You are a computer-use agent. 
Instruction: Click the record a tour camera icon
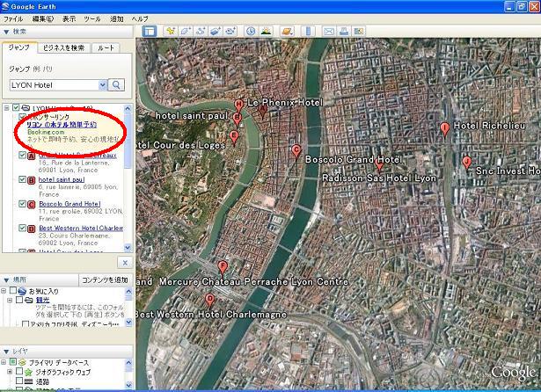230,32
